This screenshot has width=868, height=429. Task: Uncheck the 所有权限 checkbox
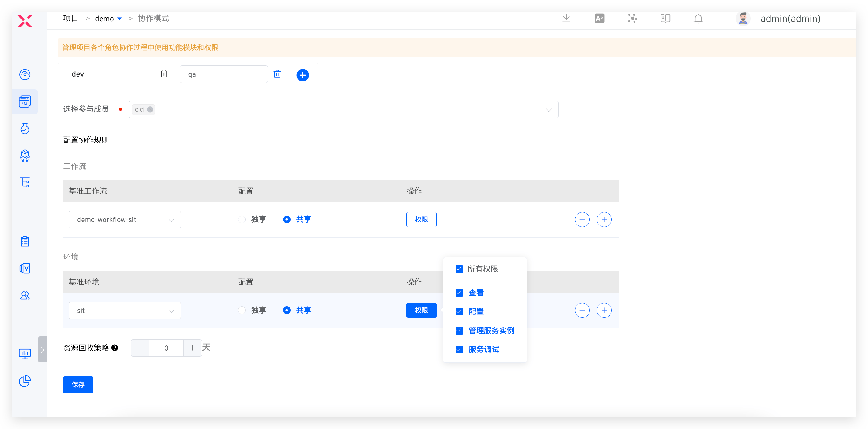tap(459, 269)
